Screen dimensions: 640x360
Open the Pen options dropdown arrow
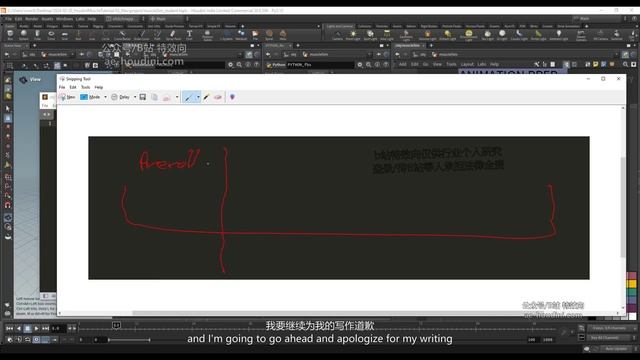[198, 97]
